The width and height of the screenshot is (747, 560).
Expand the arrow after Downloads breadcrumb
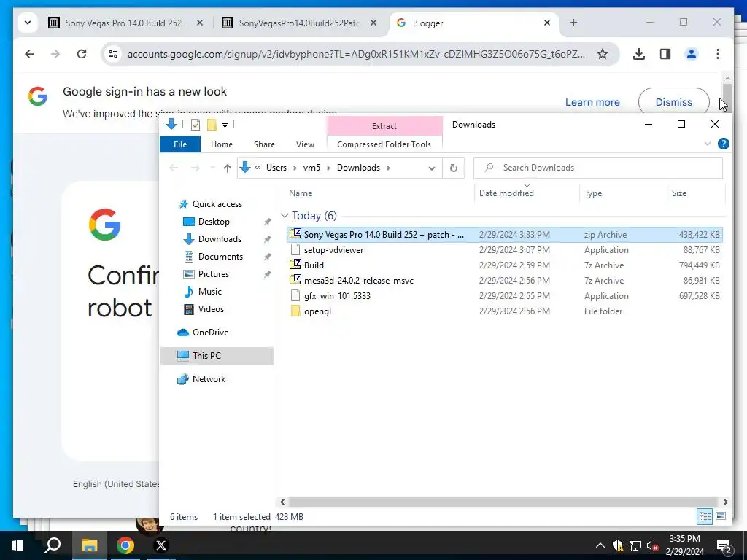pos(388,168)
